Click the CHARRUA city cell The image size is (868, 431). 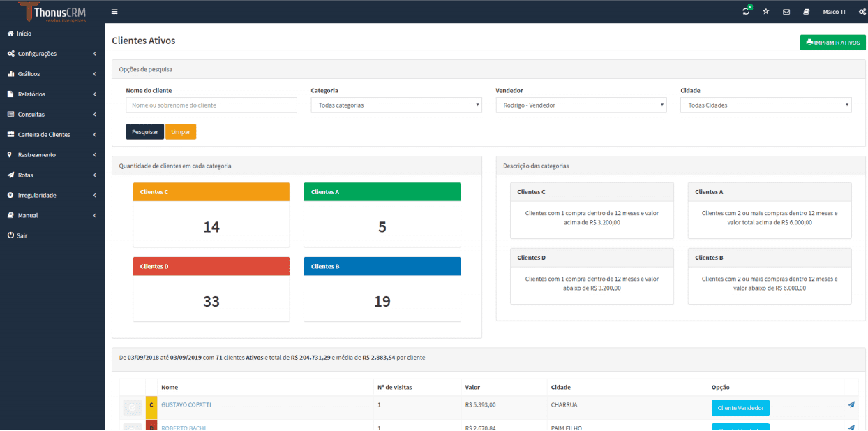[564, 405]
